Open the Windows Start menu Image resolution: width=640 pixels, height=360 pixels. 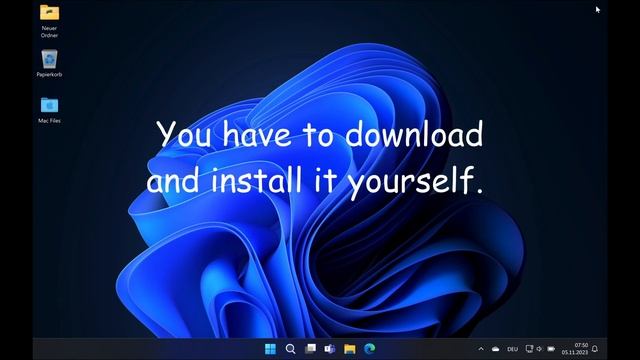[270, 349]
